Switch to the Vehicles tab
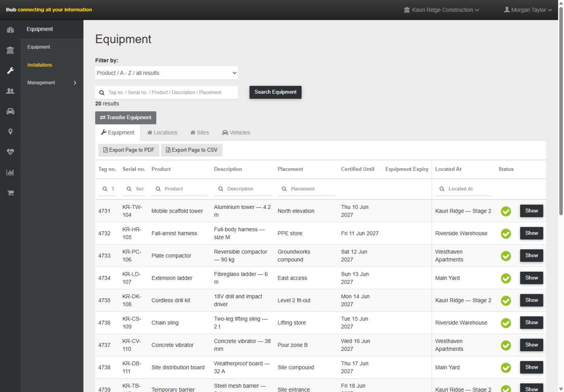This screenshot has width=564, height=392. [236, 133]
